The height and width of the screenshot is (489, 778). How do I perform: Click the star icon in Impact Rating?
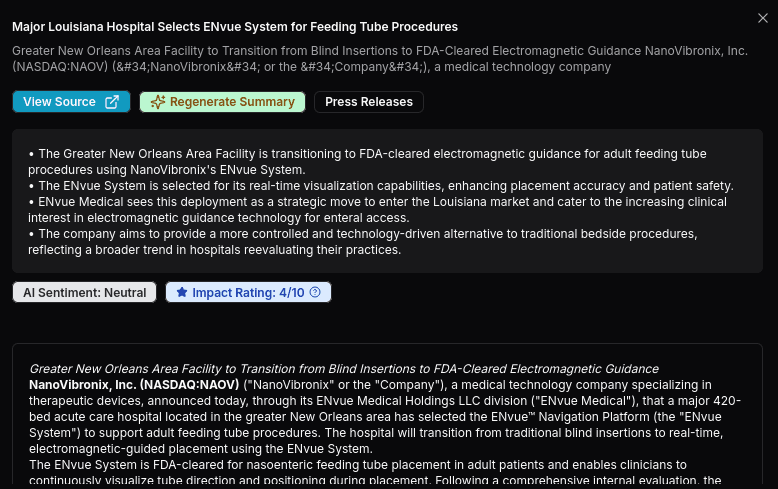pos(182,292)
